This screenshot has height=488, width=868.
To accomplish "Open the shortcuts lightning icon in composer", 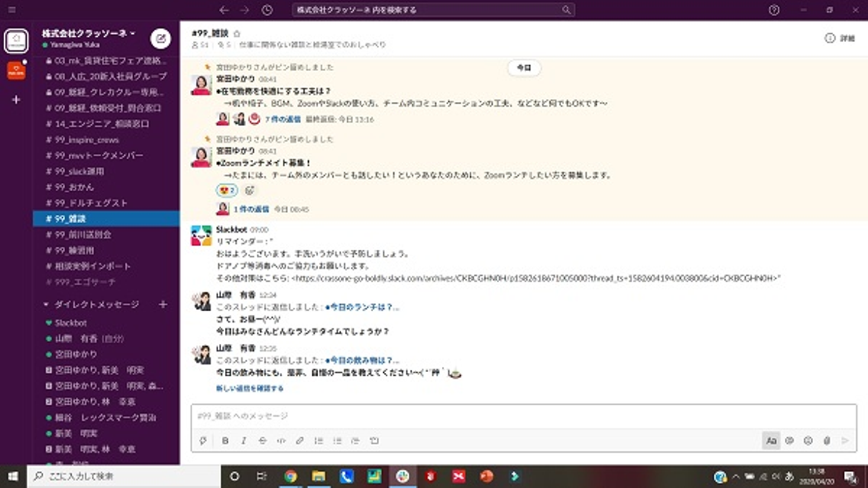I will 203,441.
